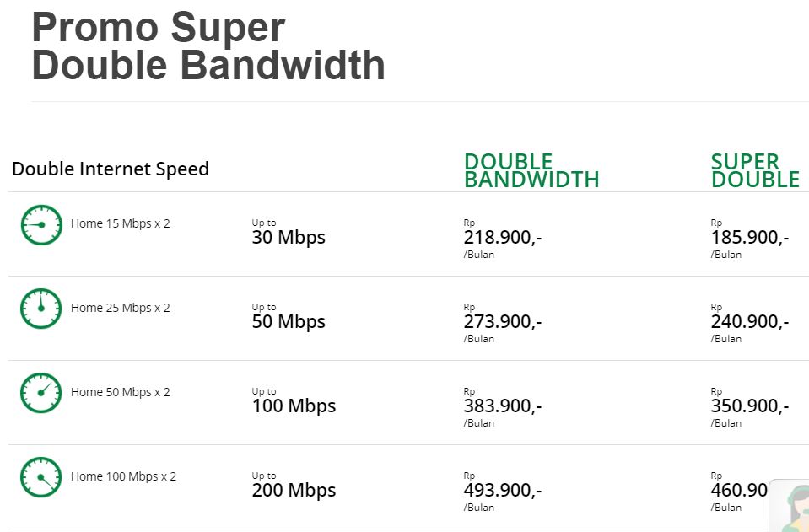Click the Home 100 Mbps speedometer icon

tap(41, 477)
